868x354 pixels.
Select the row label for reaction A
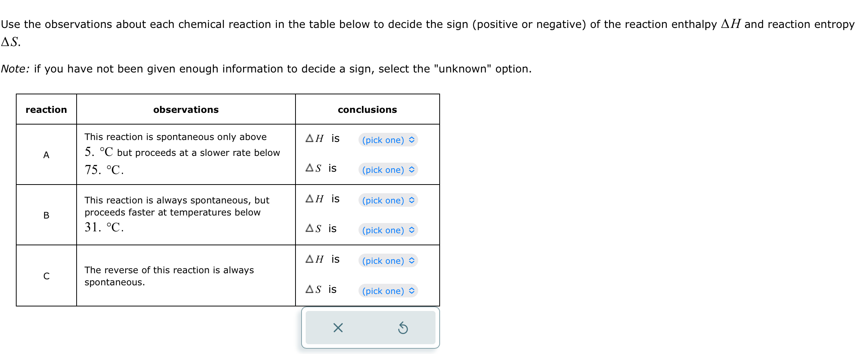[x=46, y=154]
